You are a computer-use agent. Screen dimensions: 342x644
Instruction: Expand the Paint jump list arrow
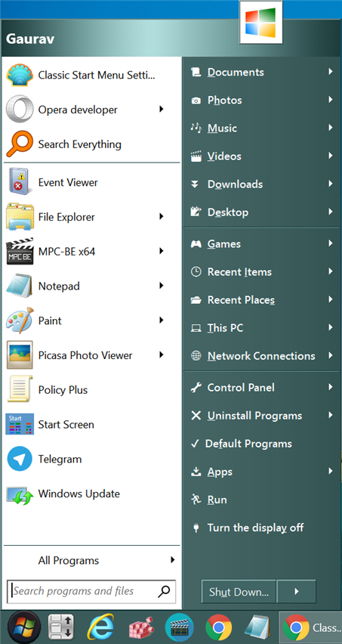[161, 320]
